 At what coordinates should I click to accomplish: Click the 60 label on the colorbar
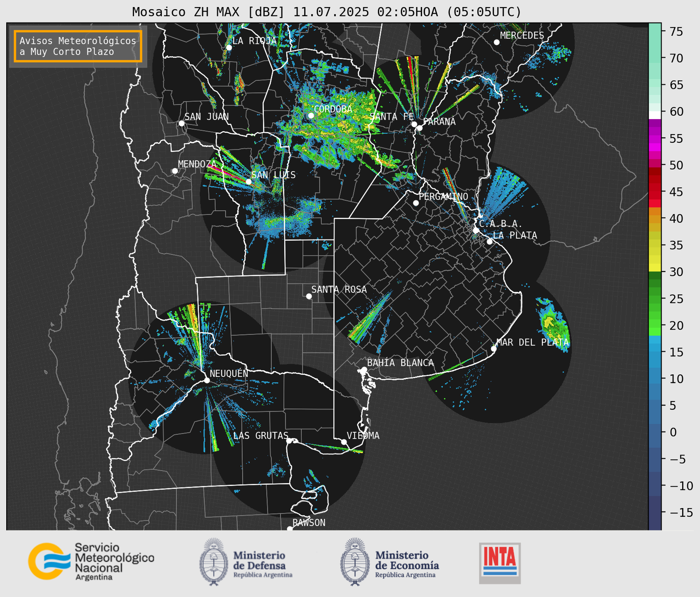[676, 112]
